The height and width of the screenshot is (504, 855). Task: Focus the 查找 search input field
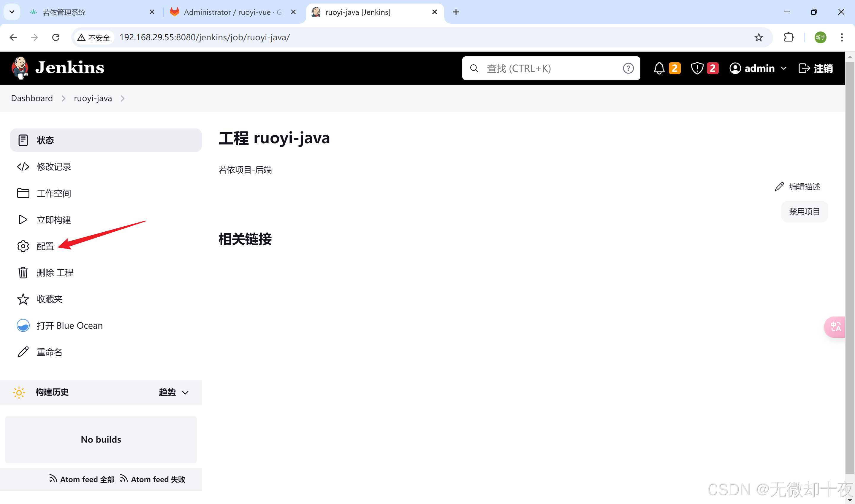[x=550, y=68]
